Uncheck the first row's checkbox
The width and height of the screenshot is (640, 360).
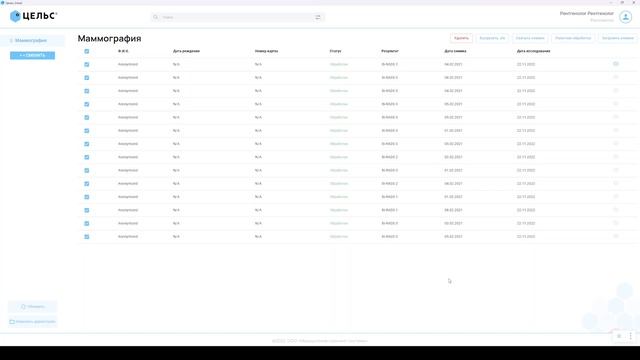[87, 64]
